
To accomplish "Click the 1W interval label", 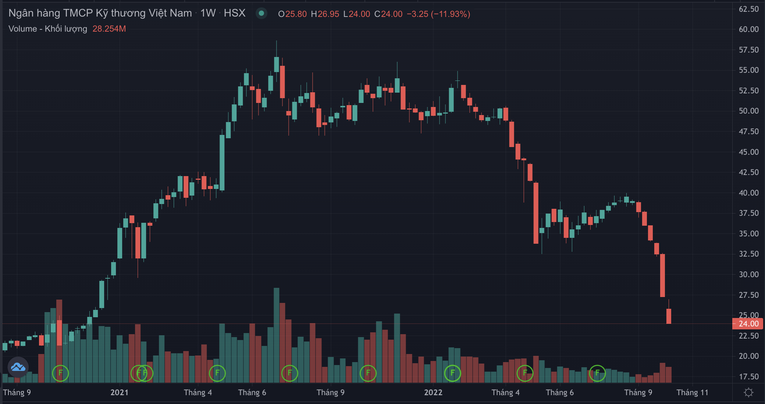I will (208, 14).
